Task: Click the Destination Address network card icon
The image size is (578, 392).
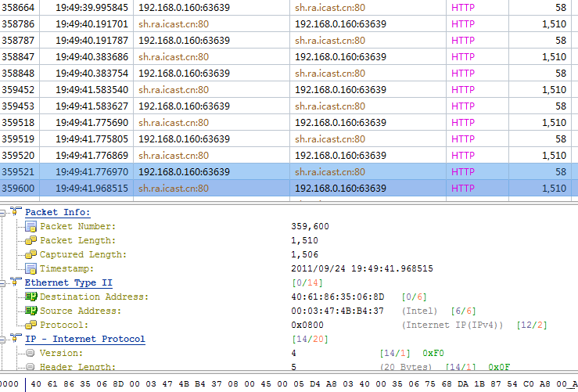Action: 31,297
